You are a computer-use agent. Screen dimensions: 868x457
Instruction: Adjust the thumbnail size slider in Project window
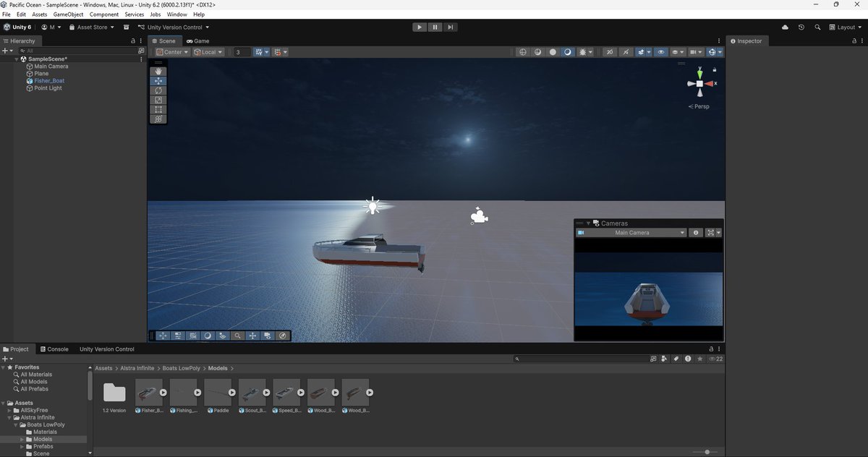click(x=706, y=452)
